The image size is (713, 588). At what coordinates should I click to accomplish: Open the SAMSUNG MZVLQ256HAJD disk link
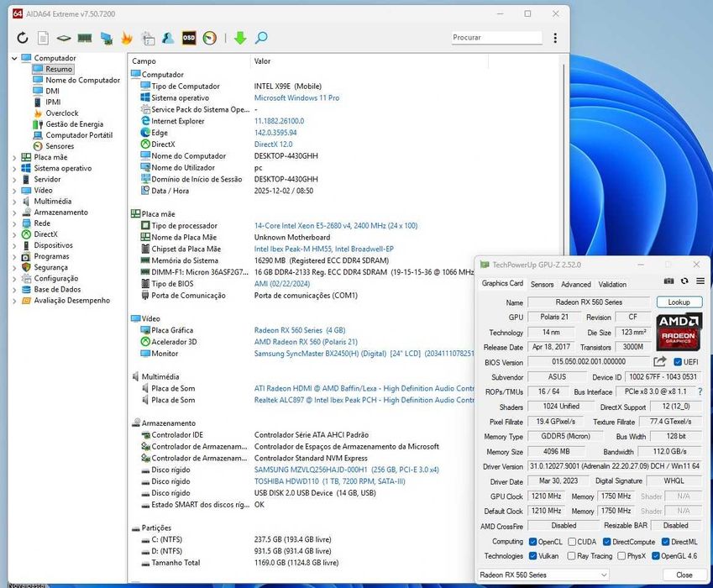click(x=347, y=470)
